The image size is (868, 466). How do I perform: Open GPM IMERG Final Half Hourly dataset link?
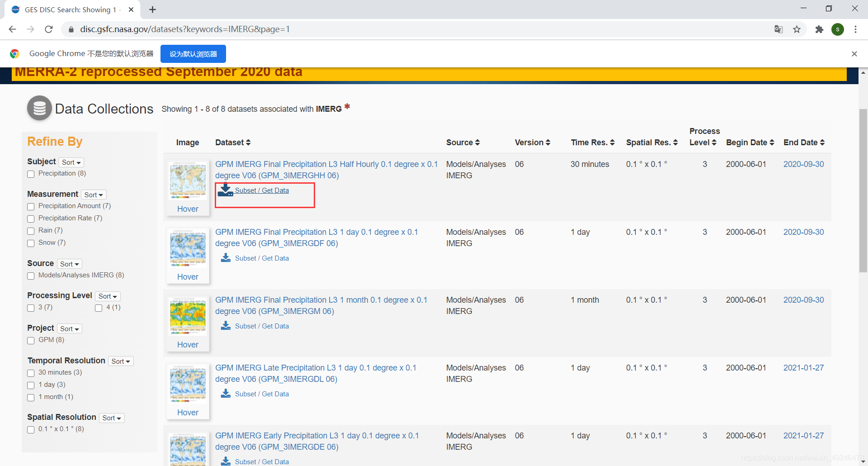point(326,170)
